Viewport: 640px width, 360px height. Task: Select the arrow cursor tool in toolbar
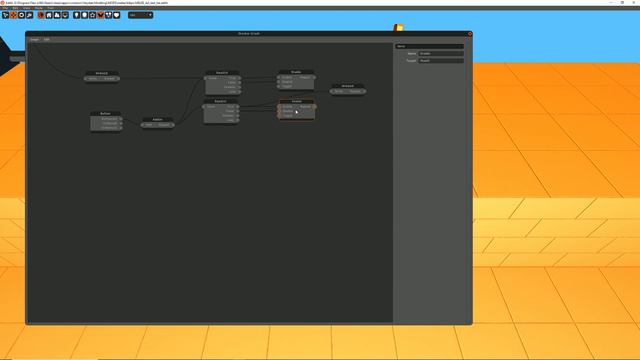(x=5, y=15)
